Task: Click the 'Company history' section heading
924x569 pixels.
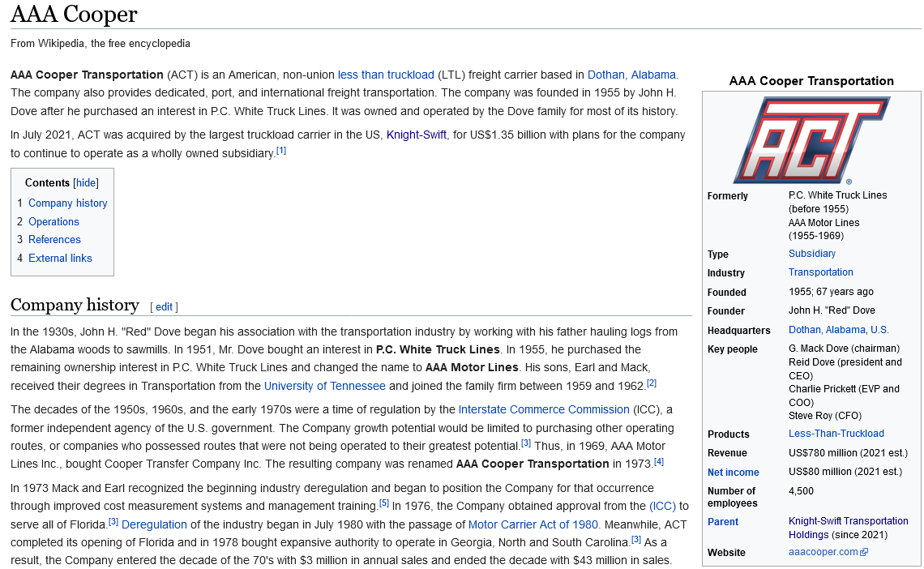Action: pos(75,305)
